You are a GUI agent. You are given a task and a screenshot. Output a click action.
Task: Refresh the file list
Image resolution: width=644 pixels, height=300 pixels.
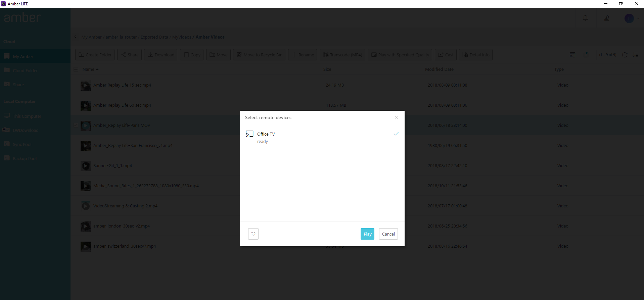tap(625, 55)
